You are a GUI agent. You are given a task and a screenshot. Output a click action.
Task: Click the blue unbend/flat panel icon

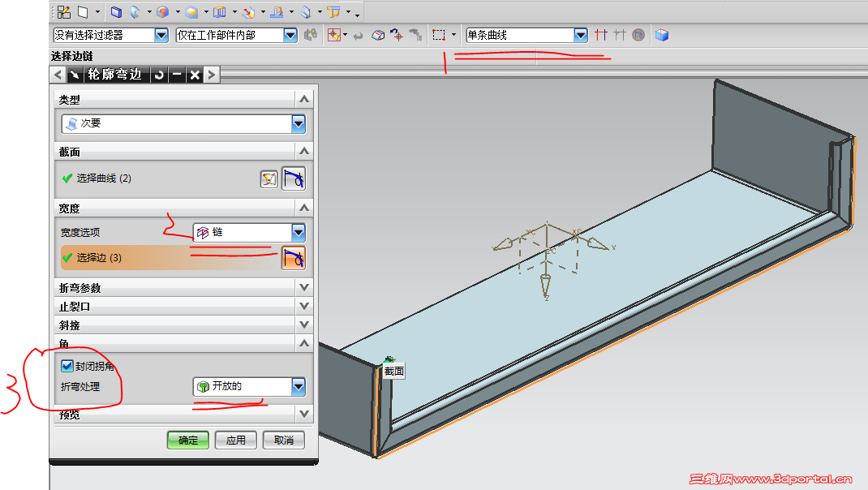pyautogui.click(x=220, y=11)
